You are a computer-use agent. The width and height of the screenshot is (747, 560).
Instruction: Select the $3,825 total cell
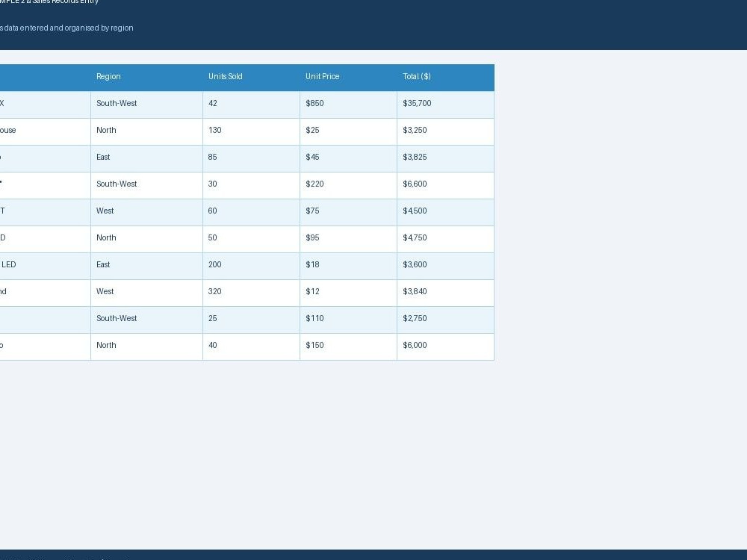[x=446, y=158]
